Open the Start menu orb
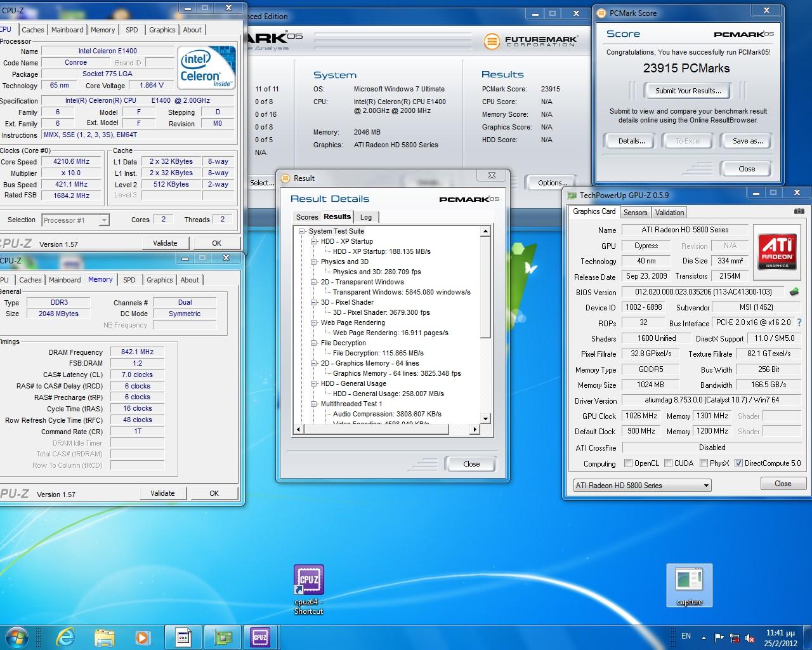This screenshot has width=812, height=650. tap(17, 637)
